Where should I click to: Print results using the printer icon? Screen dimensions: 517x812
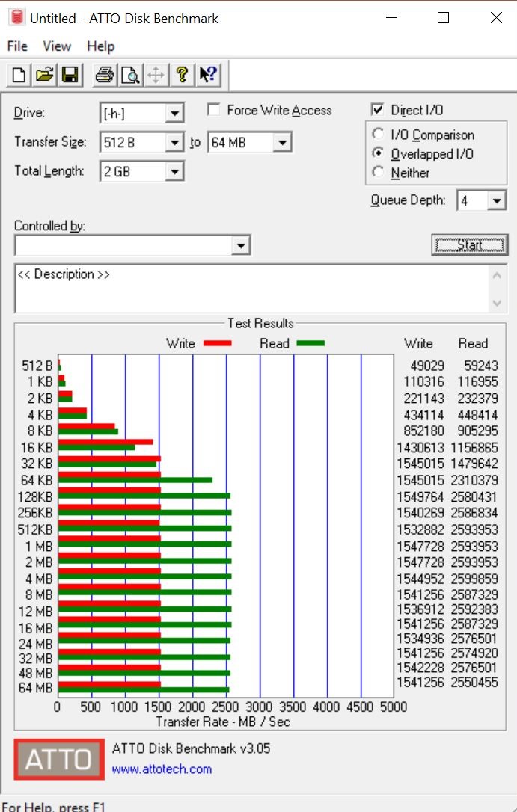(105, 75)
